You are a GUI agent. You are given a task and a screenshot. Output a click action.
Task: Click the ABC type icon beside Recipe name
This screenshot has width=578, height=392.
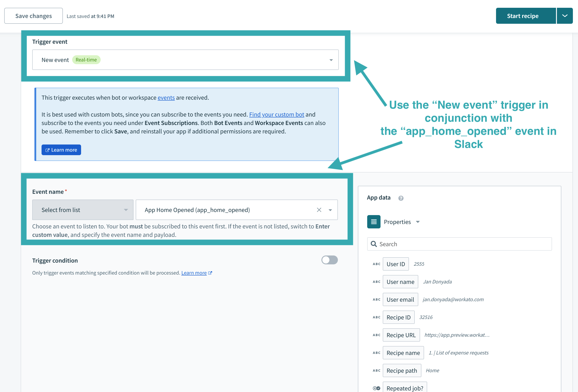[x=377, y=353]
